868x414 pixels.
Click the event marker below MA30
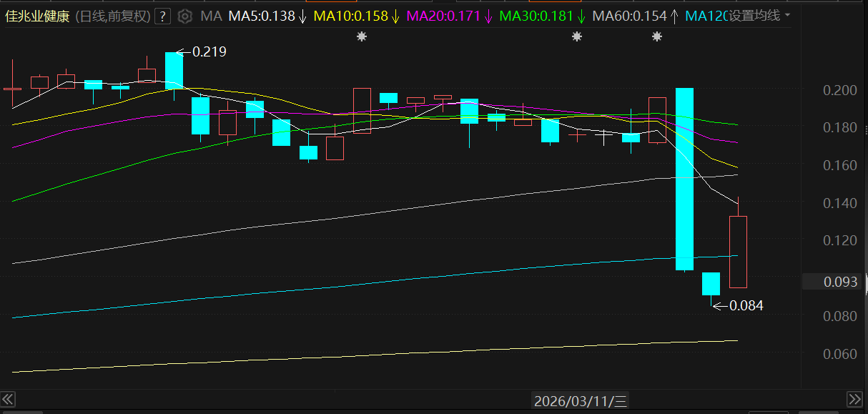[577, 36]
